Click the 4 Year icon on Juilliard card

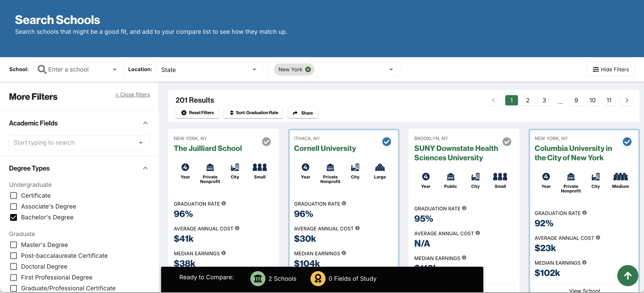tap(185, 167)
